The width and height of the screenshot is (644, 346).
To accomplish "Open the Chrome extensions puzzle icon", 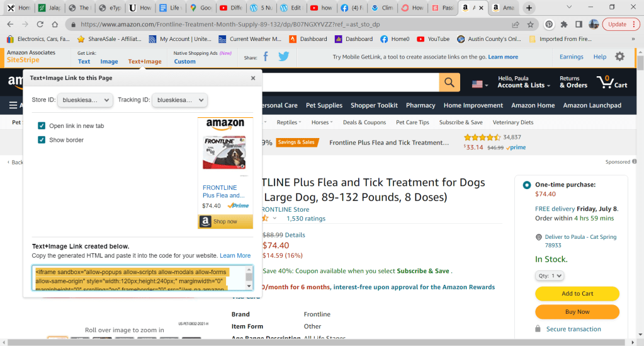I will (x=564, y=25).
